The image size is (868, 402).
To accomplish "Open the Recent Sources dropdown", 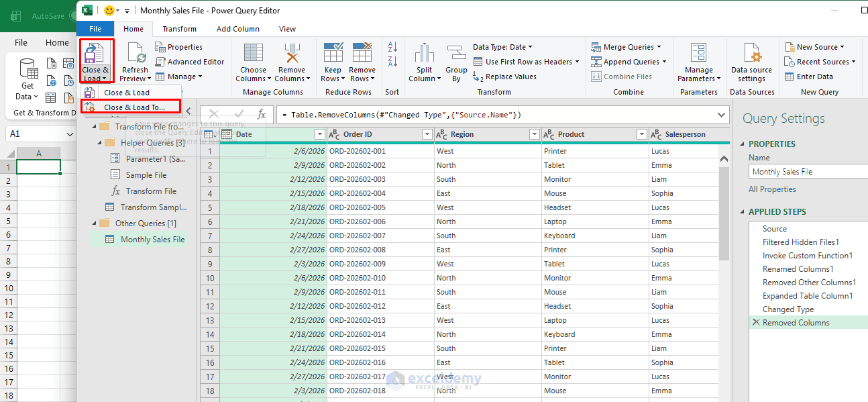I will click(x=820, y=62).
